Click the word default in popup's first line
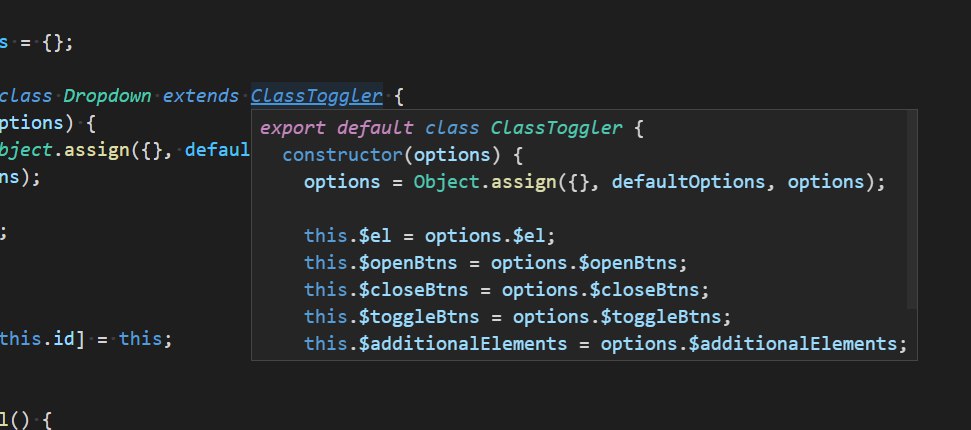 (x=375, y=128)
